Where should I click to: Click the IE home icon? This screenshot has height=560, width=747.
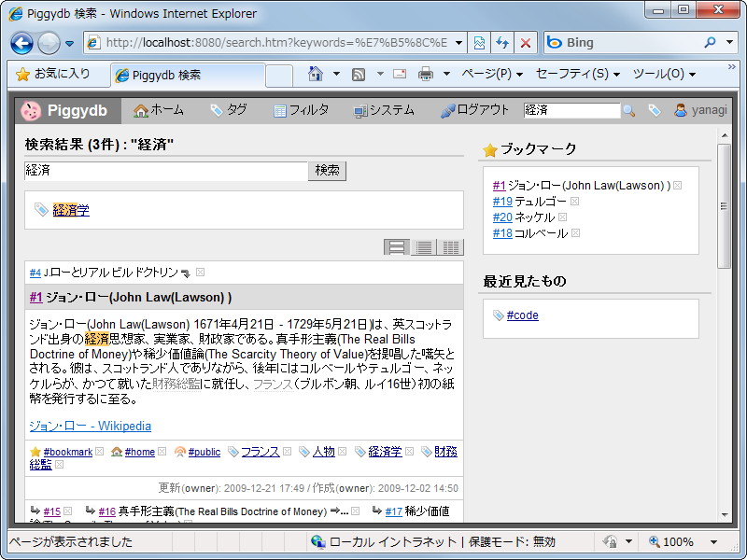pyautogui.click(x=315, y=74)
